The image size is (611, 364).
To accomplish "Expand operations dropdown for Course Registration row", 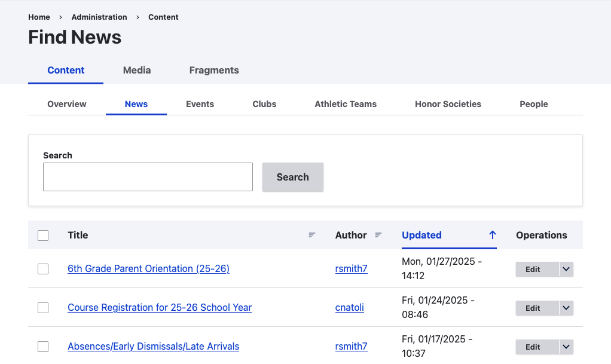I will point(566,308).
